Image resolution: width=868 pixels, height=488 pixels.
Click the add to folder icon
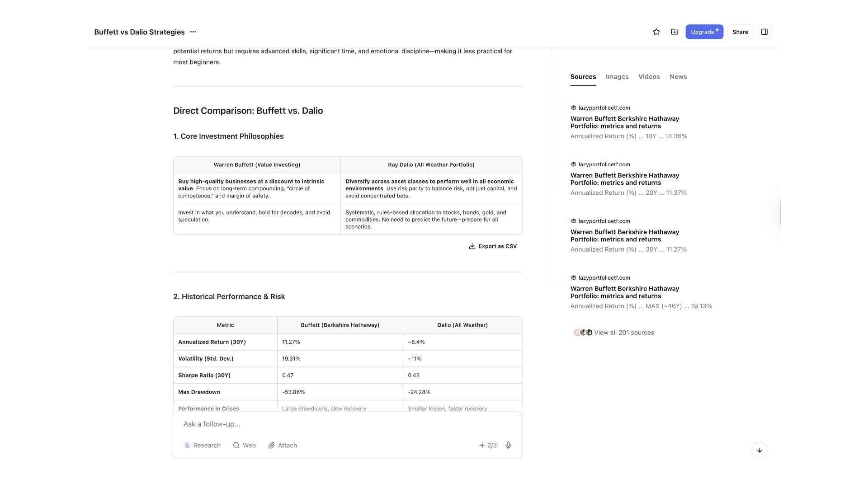[x=675, y=32]
